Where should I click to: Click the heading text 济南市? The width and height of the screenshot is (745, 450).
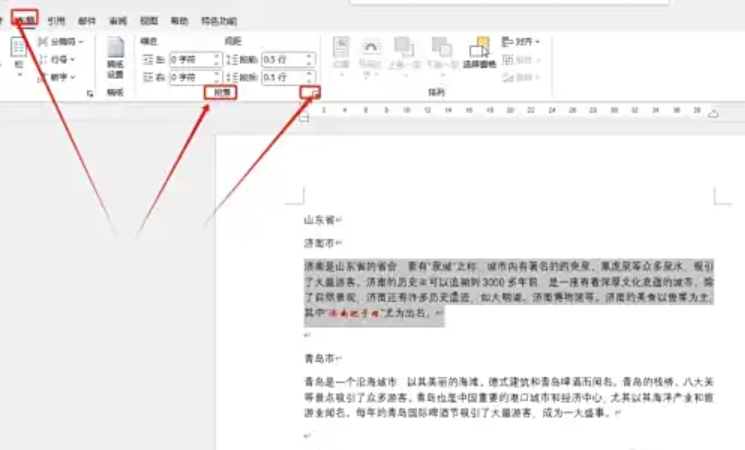click(320, 243)
